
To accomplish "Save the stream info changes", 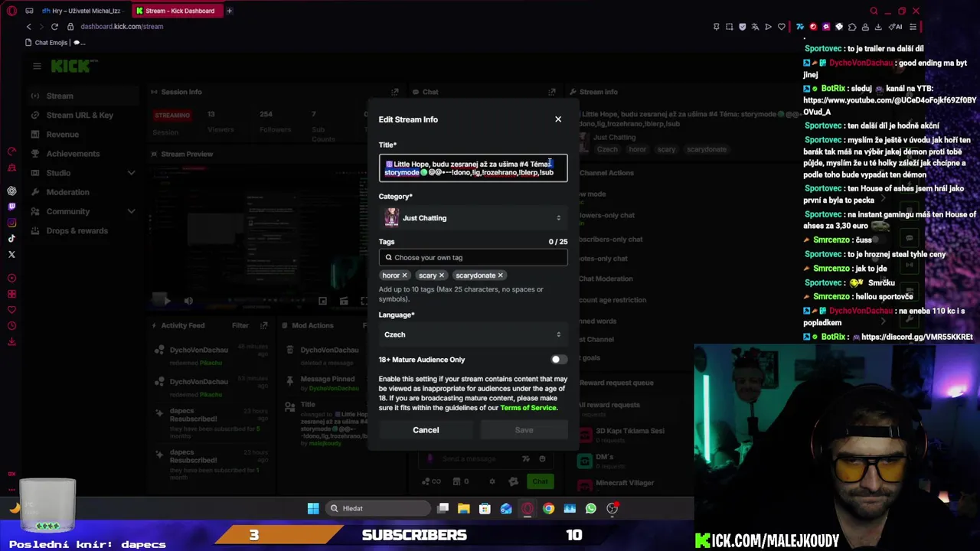I will click(524, 430).
